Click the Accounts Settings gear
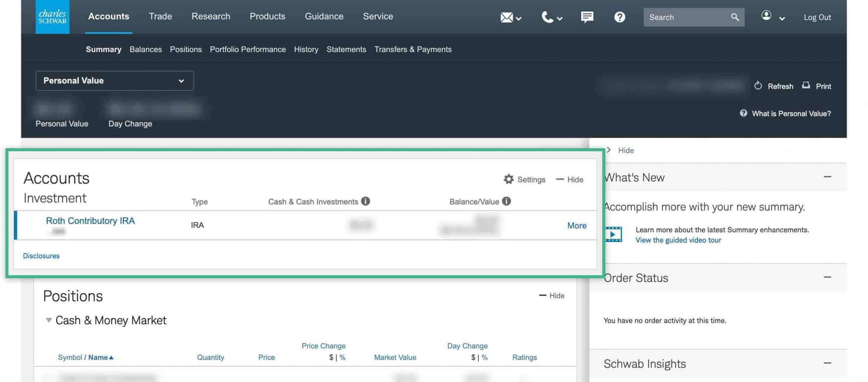This screenshot has width=868, height=382. coord(509,179)
